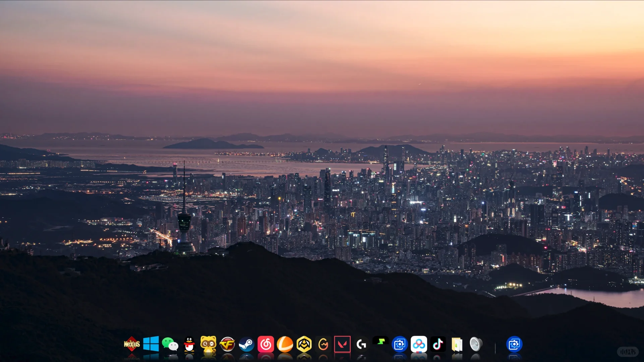Screen dimensions: 644x362
Task: Open the yellow folder icon in the dock
Action: (x=457, y=345)
